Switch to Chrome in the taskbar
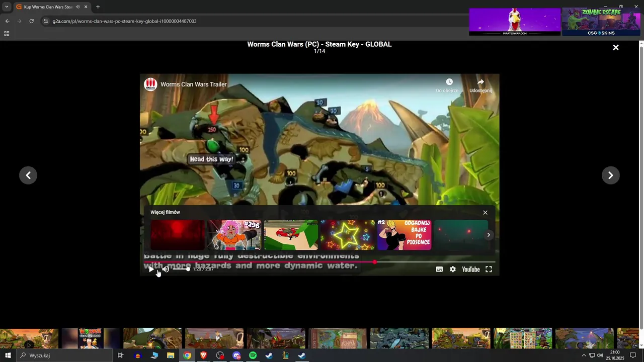This screenshot has height=362, width=644. pos(187,355)
